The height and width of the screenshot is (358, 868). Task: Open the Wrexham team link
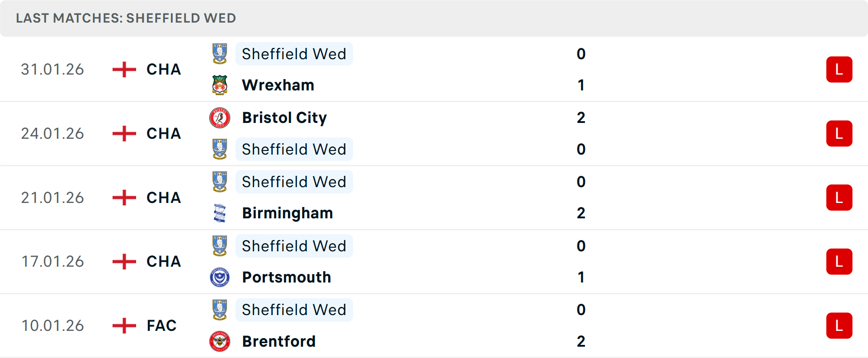278,85
